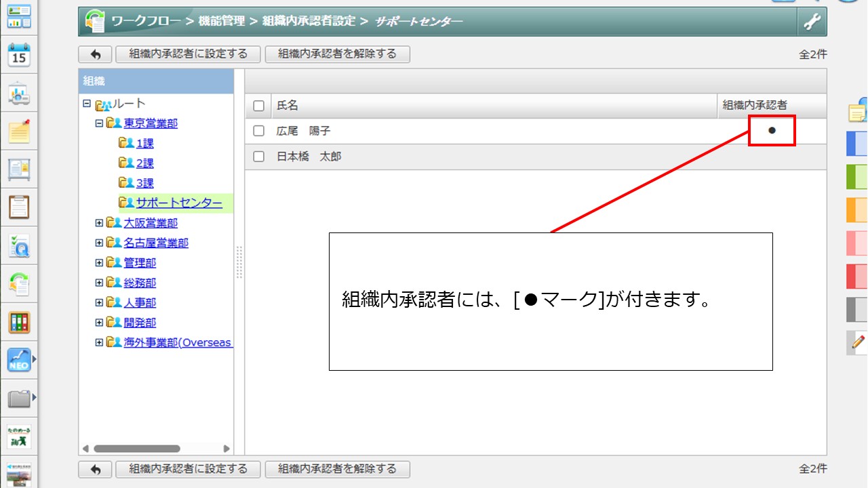
Task: Open the clipboard icon in left sidebar
Action: pyautogui.click(x=19, y=206)
